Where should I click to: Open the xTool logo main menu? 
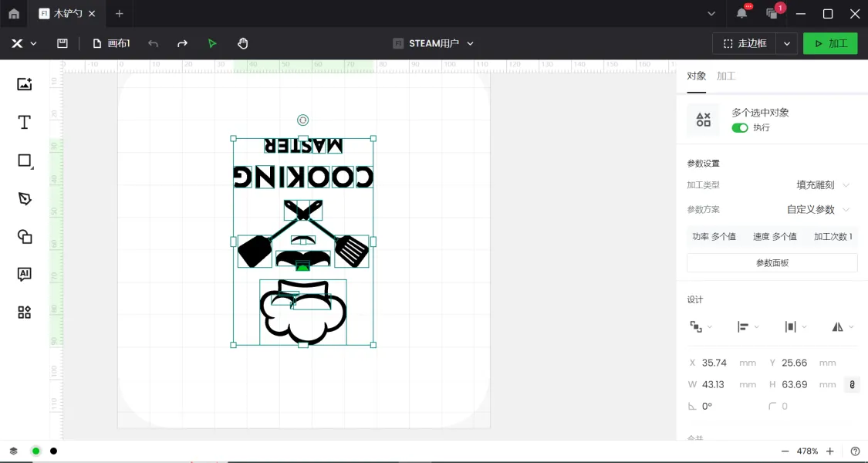tap(17, 43)
